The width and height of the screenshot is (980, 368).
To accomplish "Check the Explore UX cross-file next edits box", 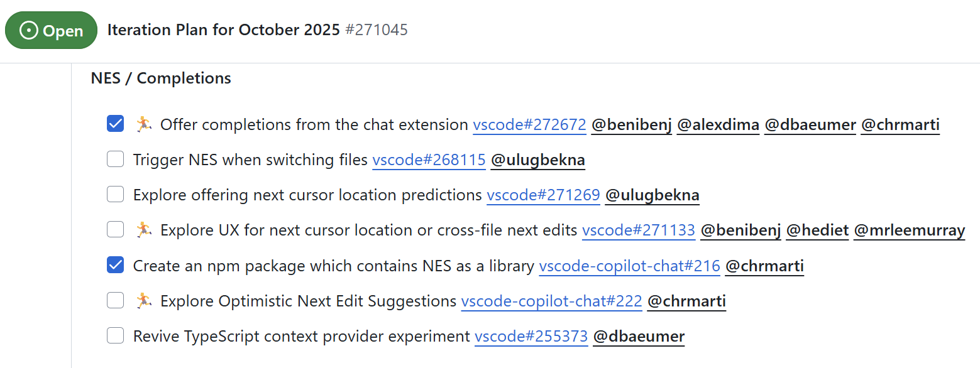I will pos(115,229).
